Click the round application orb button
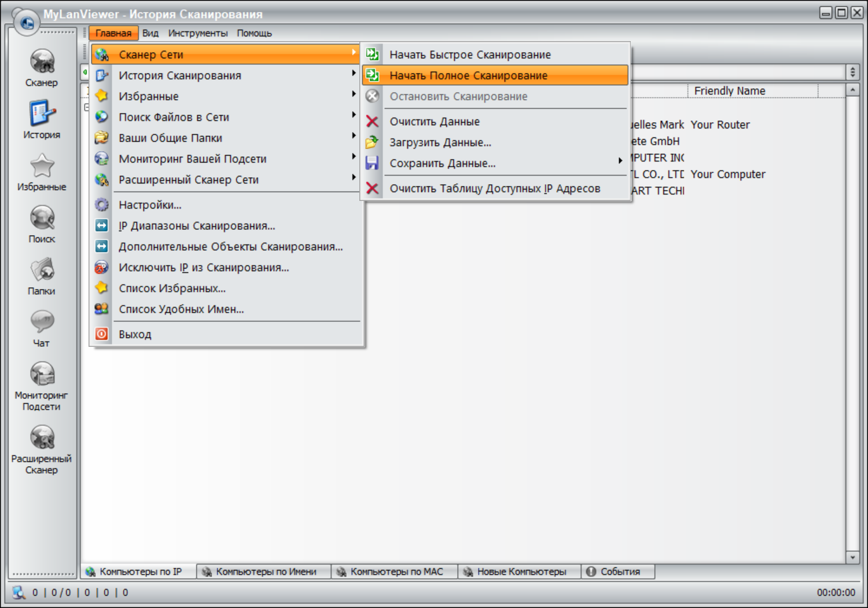This screenshot has height=608, width=868. (27, 23)
